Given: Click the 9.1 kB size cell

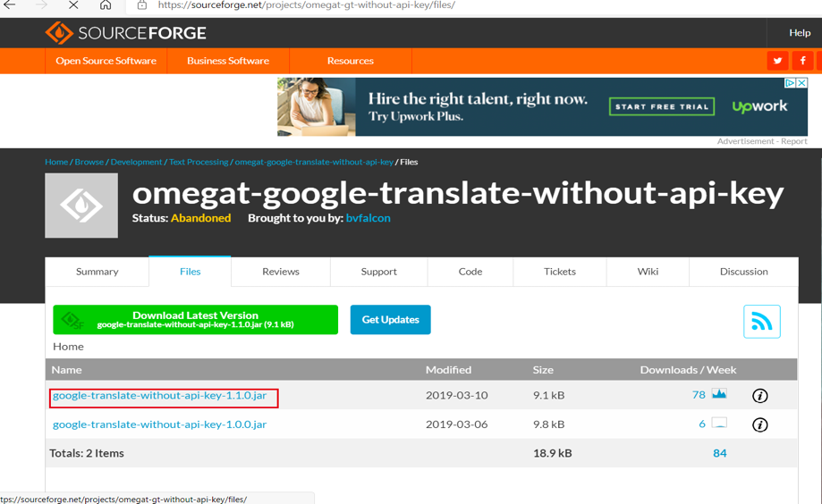Looking at the screenshot, I should point(549,395).
